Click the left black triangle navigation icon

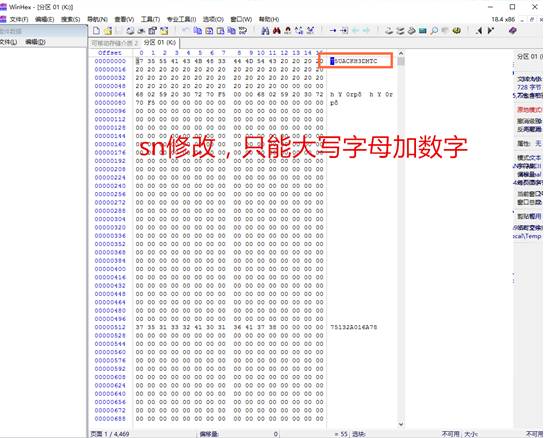tap(479, 31)
